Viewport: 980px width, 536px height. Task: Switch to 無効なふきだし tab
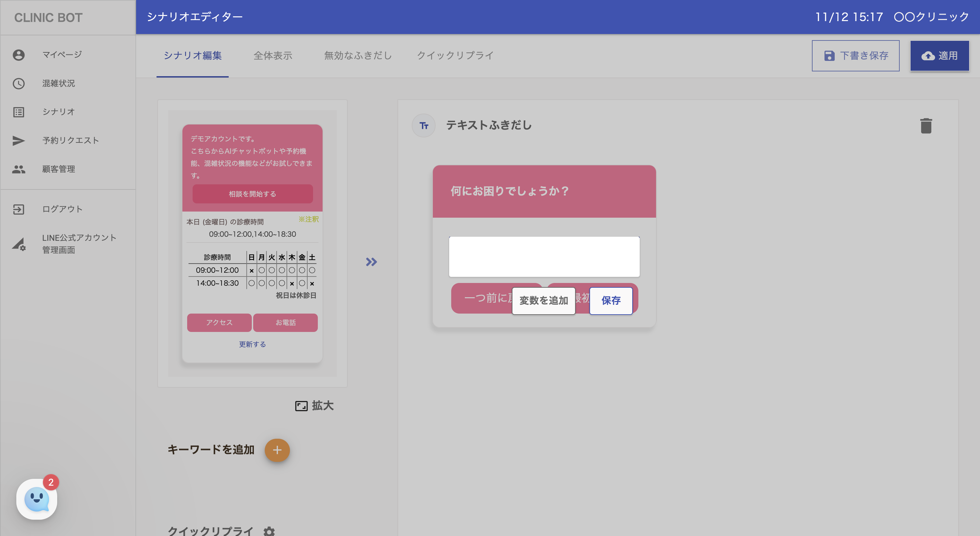(x=358, y=55)
